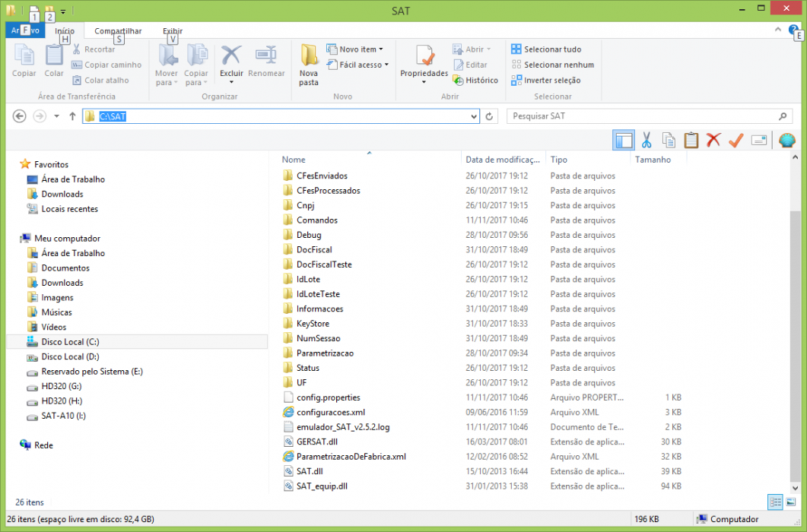Click the Propriedades button

coord(424,65)
